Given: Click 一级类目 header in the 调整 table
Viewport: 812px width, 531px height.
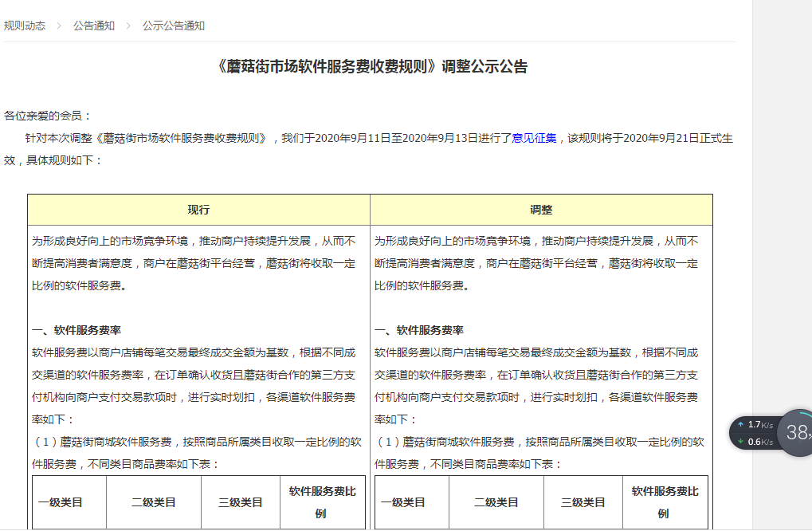Looking at the screenshot, I should [x=412, y=502].
